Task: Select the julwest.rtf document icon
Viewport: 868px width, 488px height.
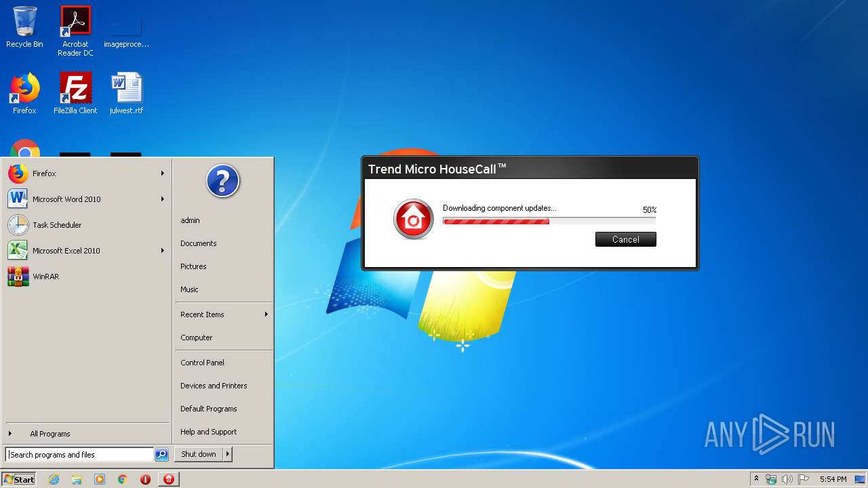Action: tap(126, 94)
